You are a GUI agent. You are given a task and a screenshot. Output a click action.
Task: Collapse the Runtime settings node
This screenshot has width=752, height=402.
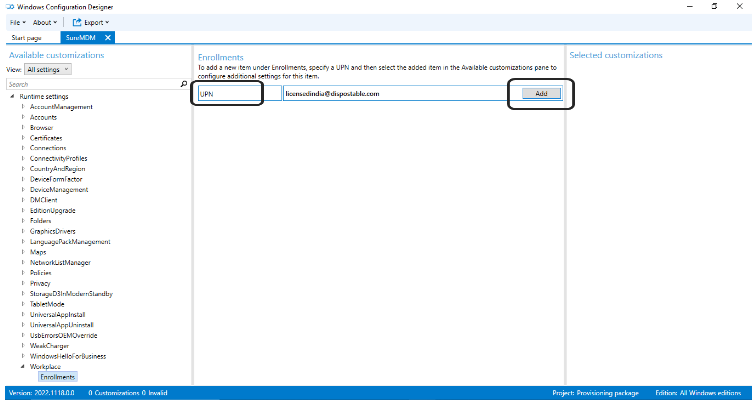(12, 96)
